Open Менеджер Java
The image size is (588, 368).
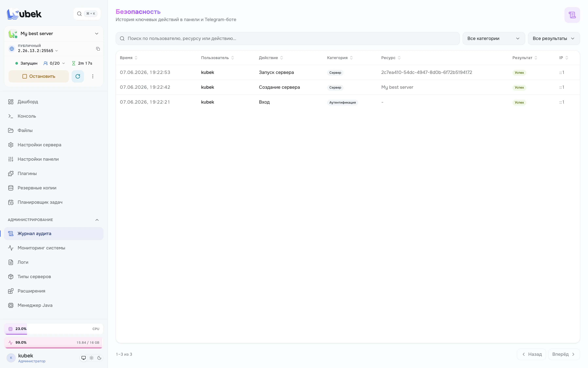pos(54,305)
